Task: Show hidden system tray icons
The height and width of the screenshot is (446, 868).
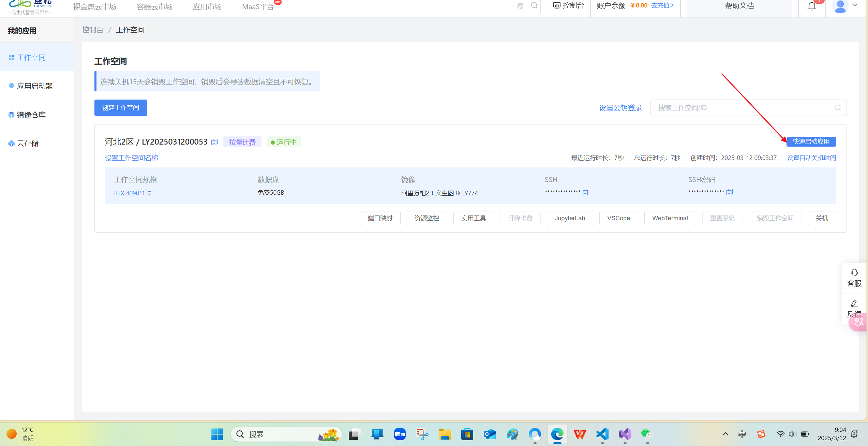Action: click(x=725, y=434)
